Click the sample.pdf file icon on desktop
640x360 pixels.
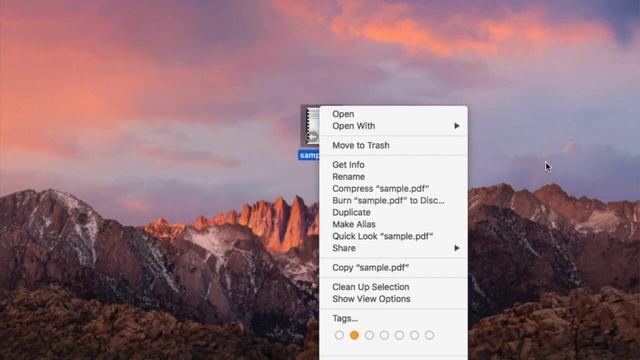tap(311, 126)
